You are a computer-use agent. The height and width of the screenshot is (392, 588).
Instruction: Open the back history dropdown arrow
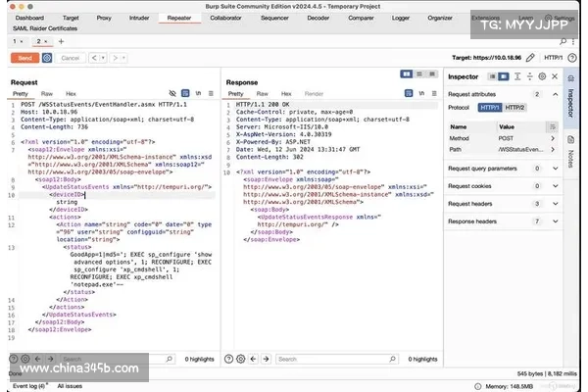(103, 58)
